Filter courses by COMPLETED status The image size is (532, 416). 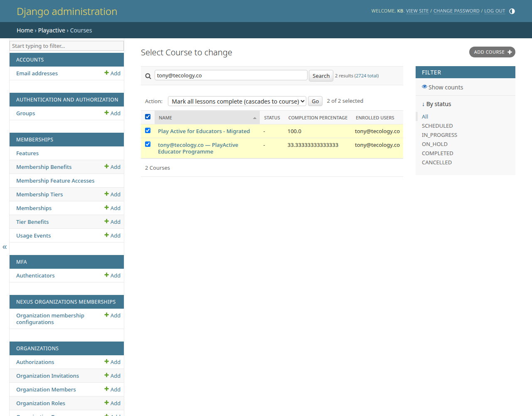[x=437, y=153]
